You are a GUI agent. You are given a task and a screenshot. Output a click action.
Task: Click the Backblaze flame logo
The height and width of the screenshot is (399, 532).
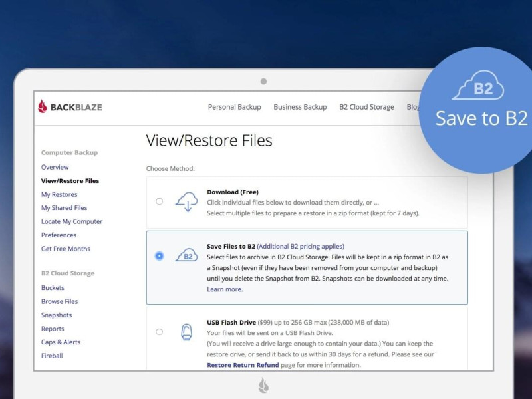43,106
